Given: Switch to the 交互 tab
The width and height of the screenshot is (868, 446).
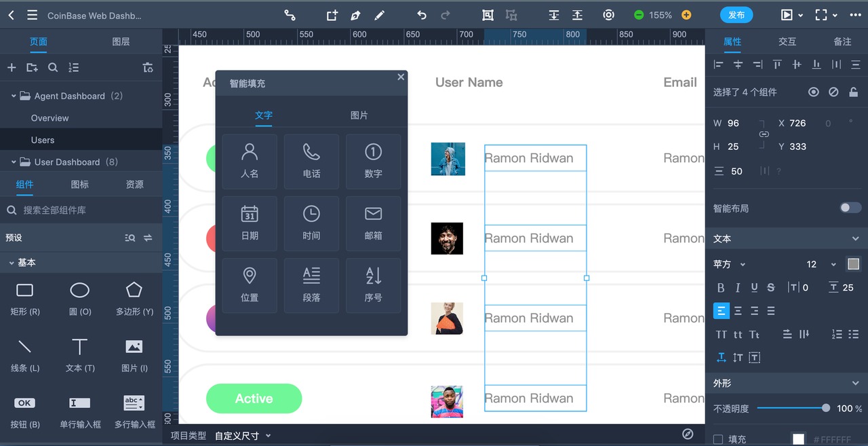Looking at the screenshot, I should [787, 41].
